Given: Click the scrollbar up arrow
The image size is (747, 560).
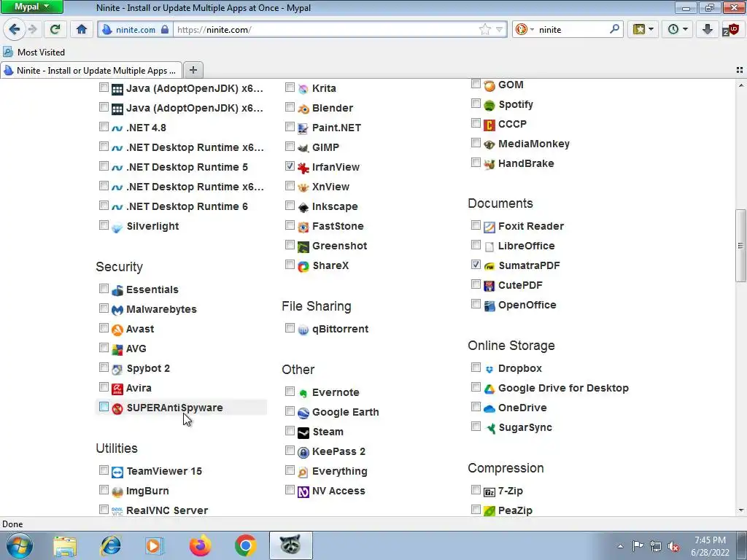Looking at the screenshot, I should (x=740, y=85).
